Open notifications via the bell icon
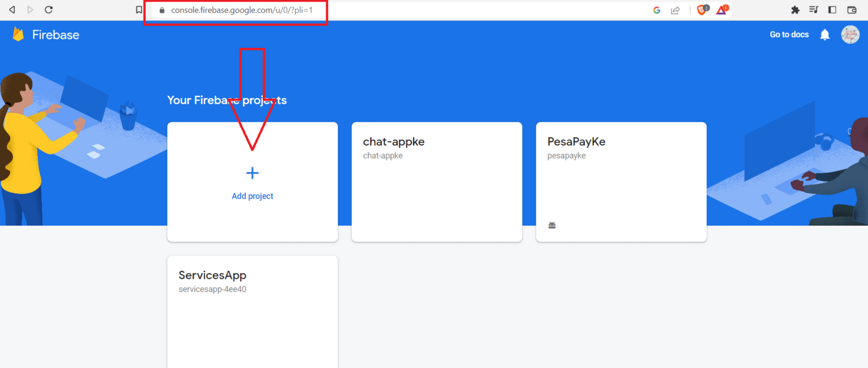Image resolution: width=868 pixels, height=368 pixels. (x=824, y=34)
